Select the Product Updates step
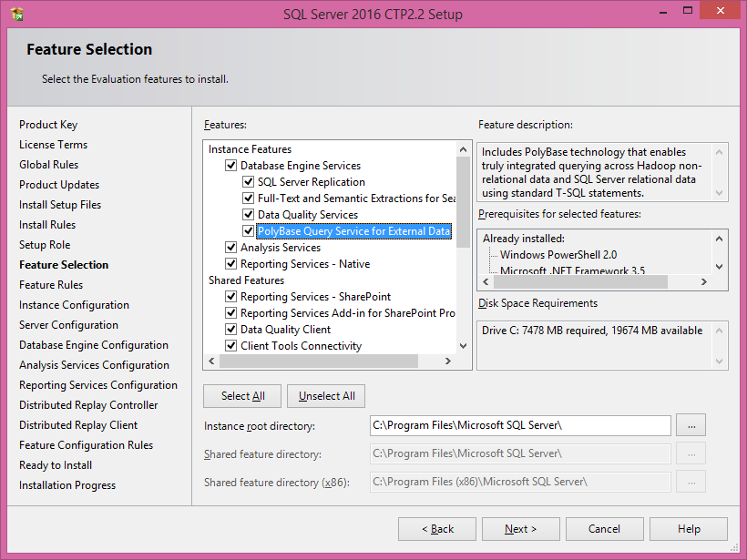 [x=59, y=184]
